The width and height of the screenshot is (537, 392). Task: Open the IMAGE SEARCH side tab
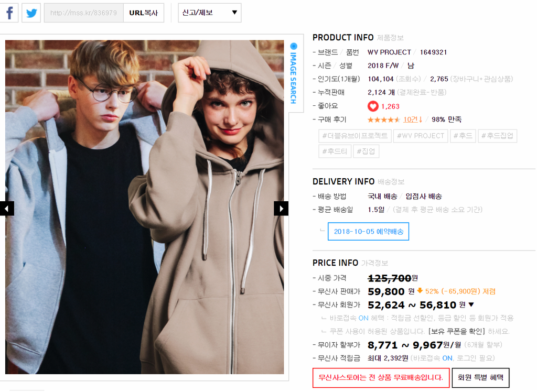point(294,73)
